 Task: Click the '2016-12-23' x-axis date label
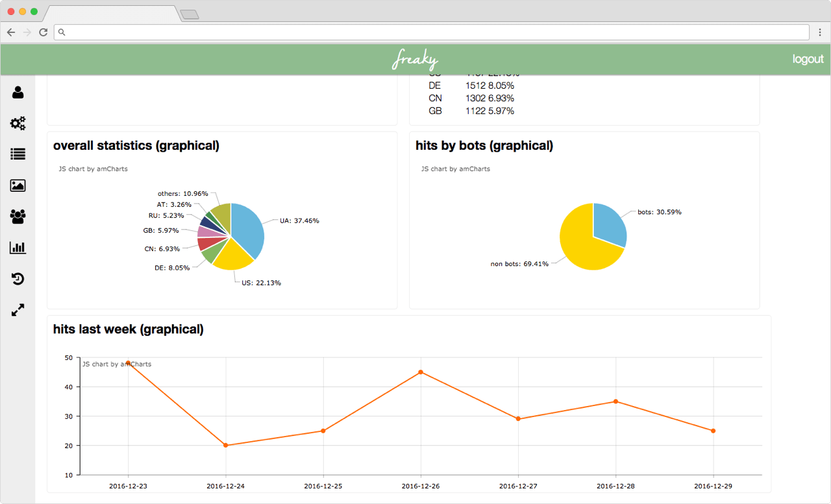pyautogui.click(x=128, y=486)
